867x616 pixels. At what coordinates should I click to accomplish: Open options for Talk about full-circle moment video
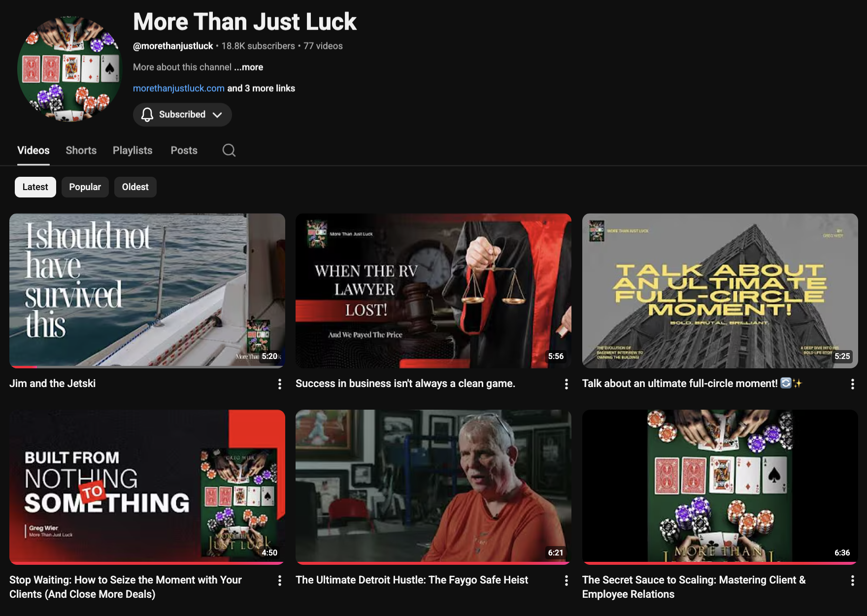click(853, 384)
